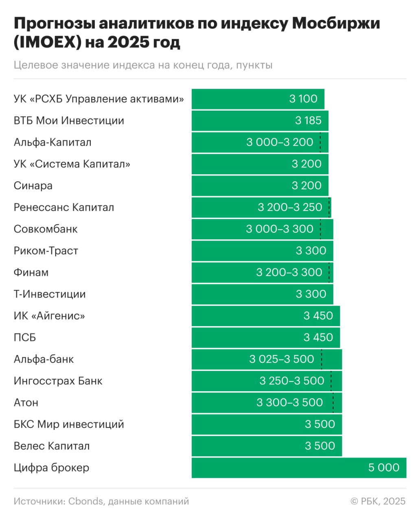Click the Цифра брокер 5 000 bar
The height and width of the screenshot is (521, 420).
click(299, 468)
